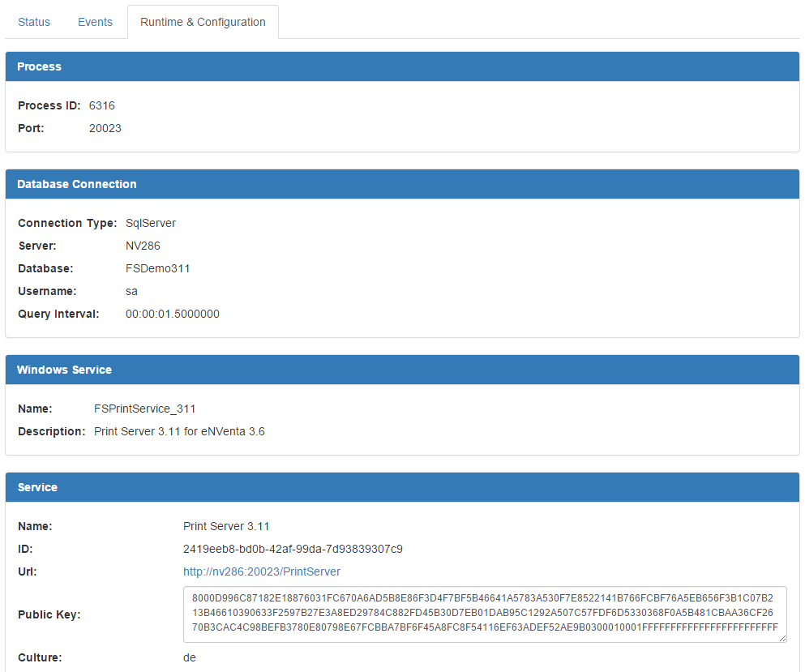Click the Process ID value 6316
The height and width of the screenshot is (672, 805).
click(102, 105)
